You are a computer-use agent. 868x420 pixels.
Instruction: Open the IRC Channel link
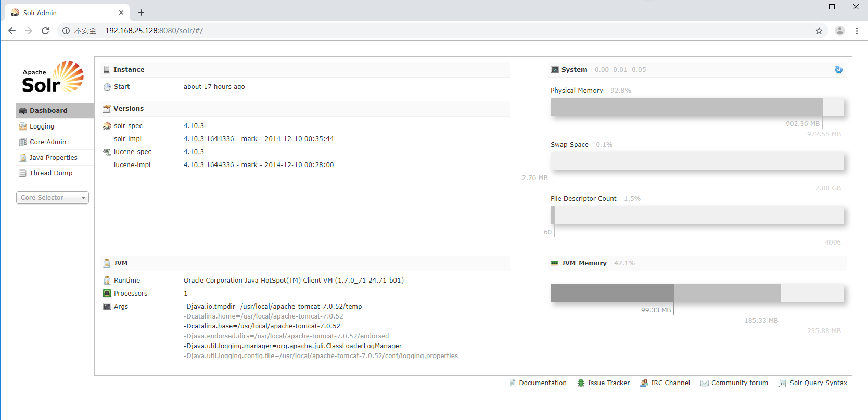[670, 383]
